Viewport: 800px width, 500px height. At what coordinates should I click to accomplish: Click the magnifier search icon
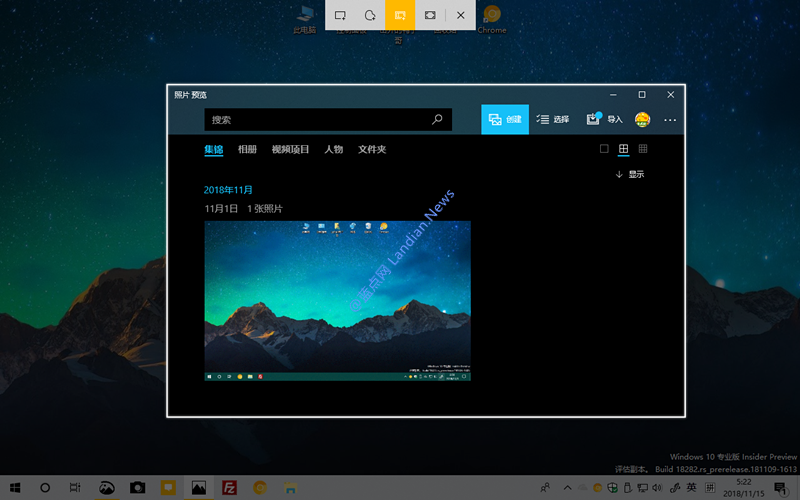click(x=437, y=119)
